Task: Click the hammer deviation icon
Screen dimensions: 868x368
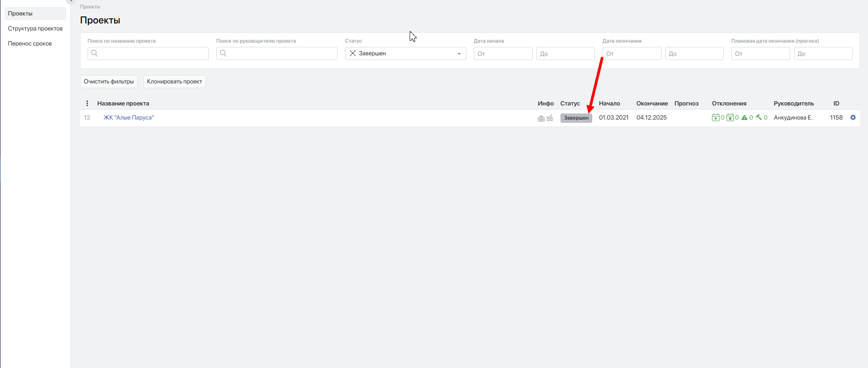Action: coord(759,118)
